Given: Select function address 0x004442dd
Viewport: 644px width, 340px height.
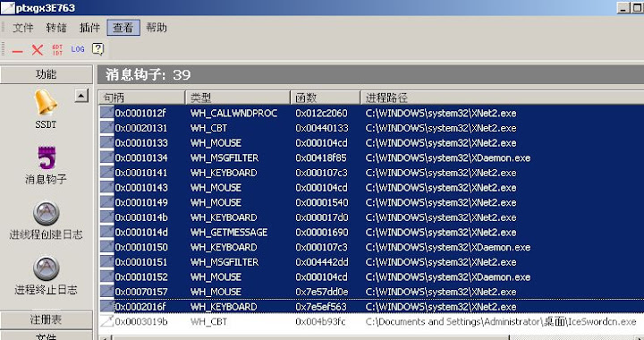Looking at the screenshot, I should tap(322, 262).
